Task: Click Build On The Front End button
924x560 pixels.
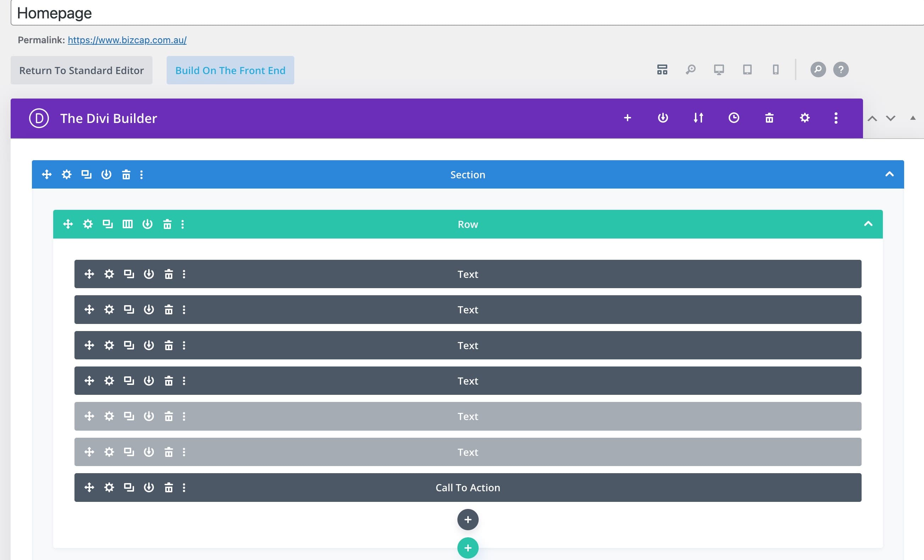Action: tap(230, 70)
